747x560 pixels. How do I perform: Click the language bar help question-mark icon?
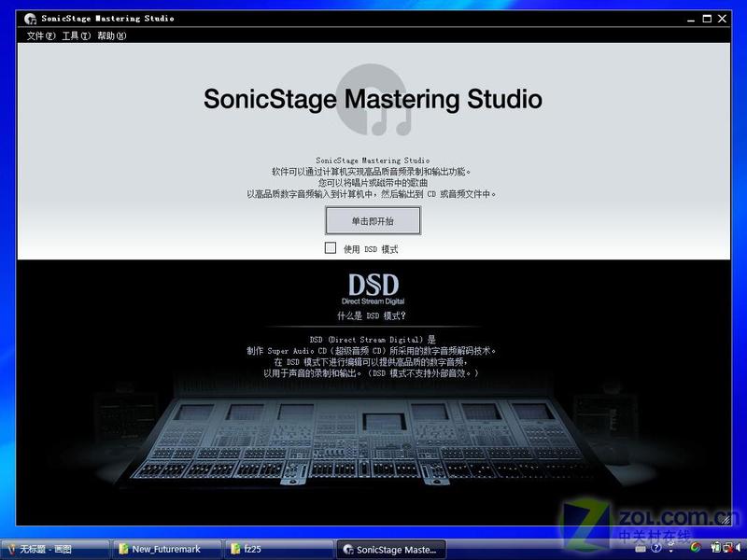tap(656, 548)
